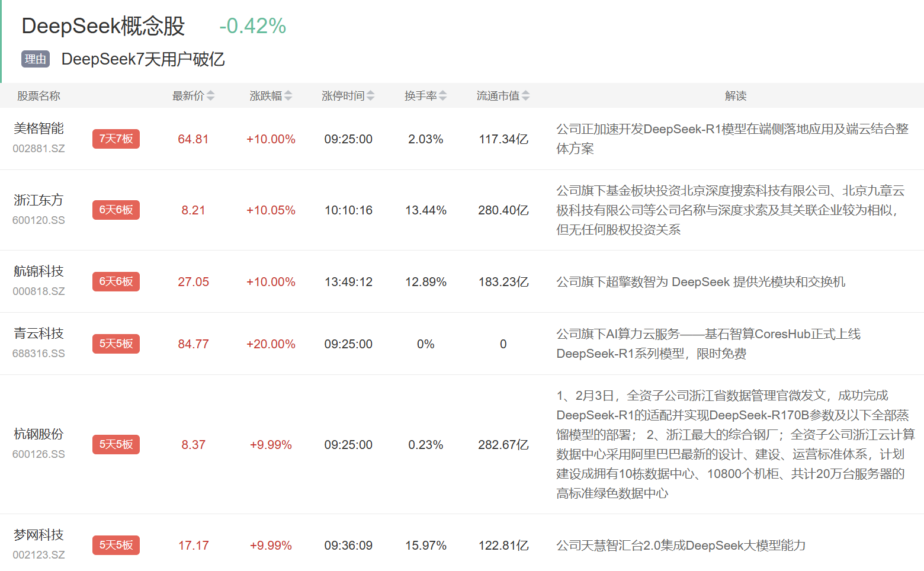The width and height of the screenshot is (924, 571).
Task: Open the 美格智能 stock link
Action: 38,129
